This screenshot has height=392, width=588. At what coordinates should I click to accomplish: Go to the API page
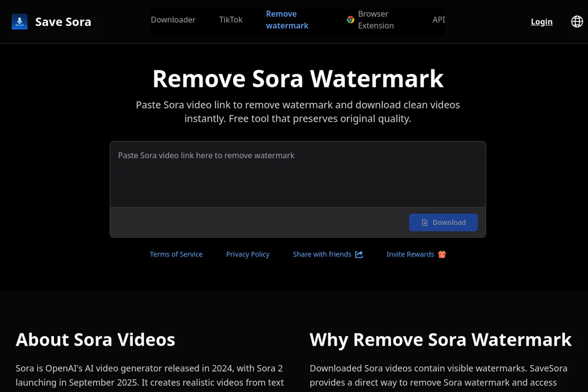[x=438, y=20]
